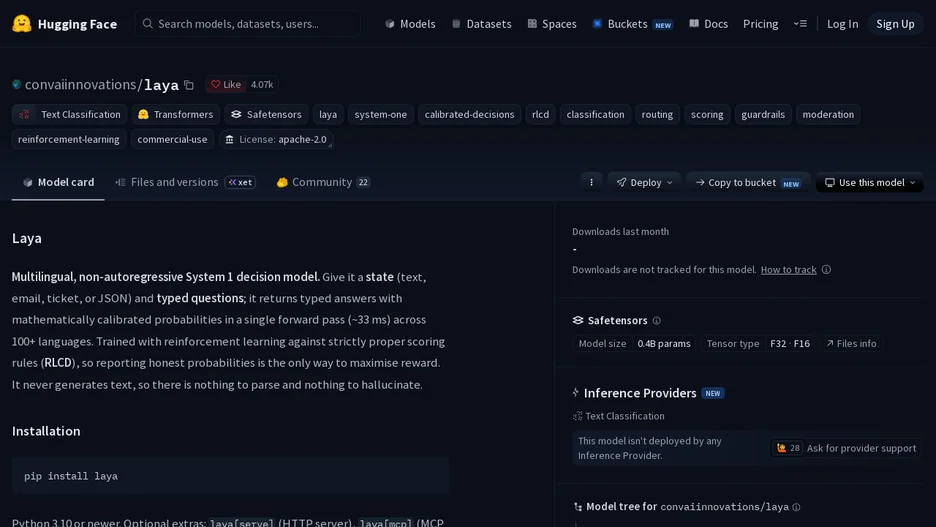Click convaiinnovations organization avatar icon
936x527 pixels.
17,84
